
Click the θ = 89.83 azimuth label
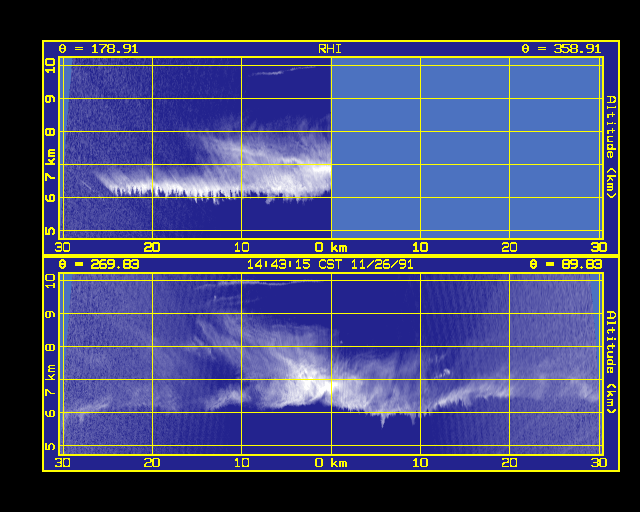pyautogui.click(x=565, y=264)
